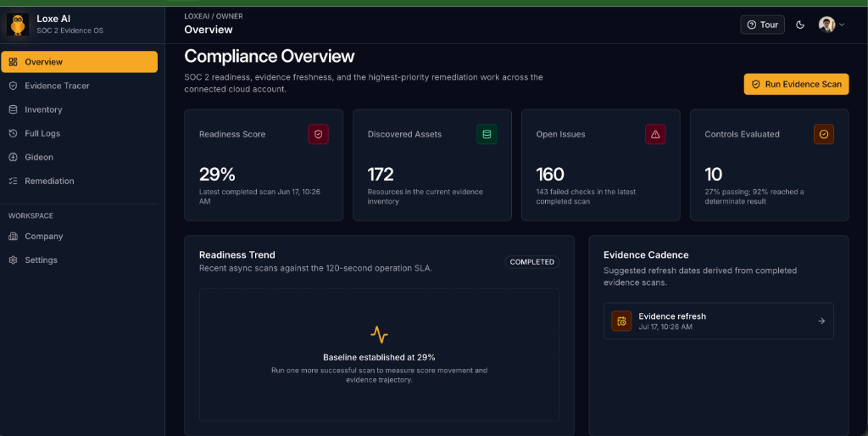Click the Inventory database icon

point(14,109)
